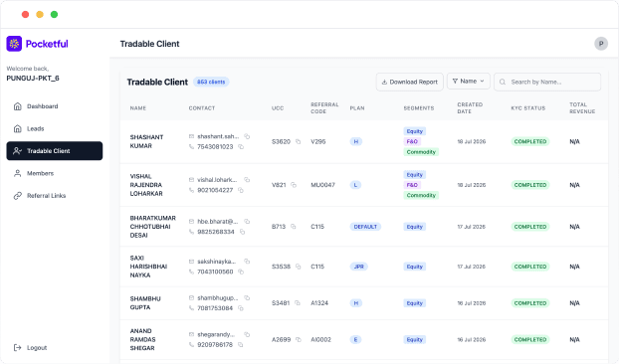
Task: Click the NAME column header
Action: click(138, 108)
